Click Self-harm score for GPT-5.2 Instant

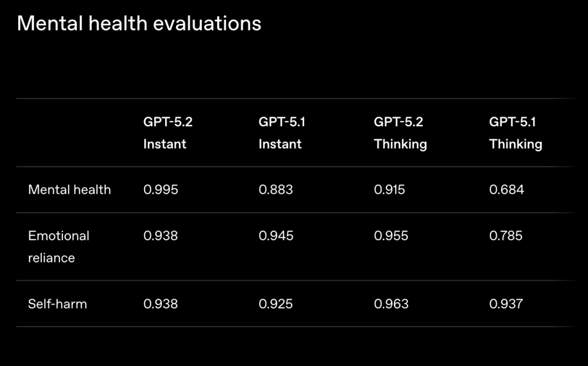point(161,304)
